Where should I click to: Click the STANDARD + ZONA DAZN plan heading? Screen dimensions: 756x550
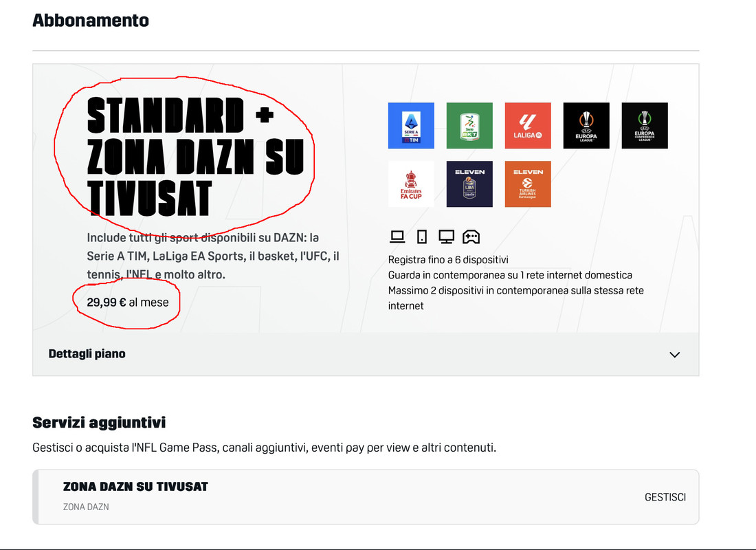pyautogui.click(x=195, y=156)
